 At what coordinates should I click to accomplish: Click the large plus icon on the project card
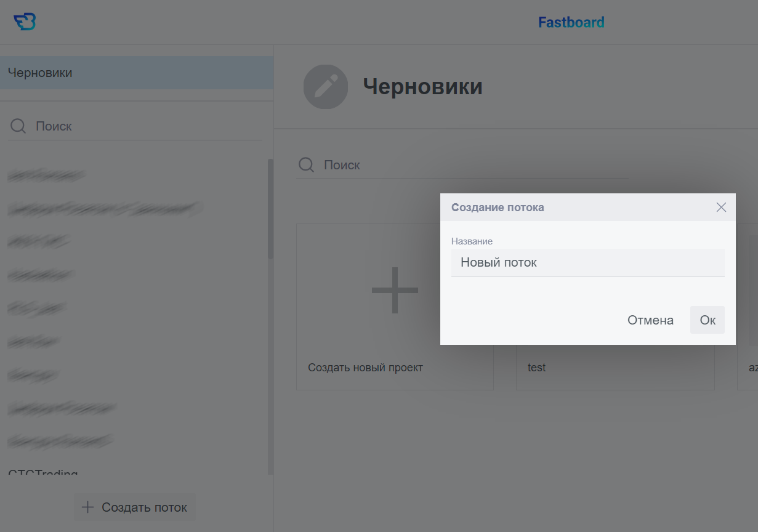[395, 290]
